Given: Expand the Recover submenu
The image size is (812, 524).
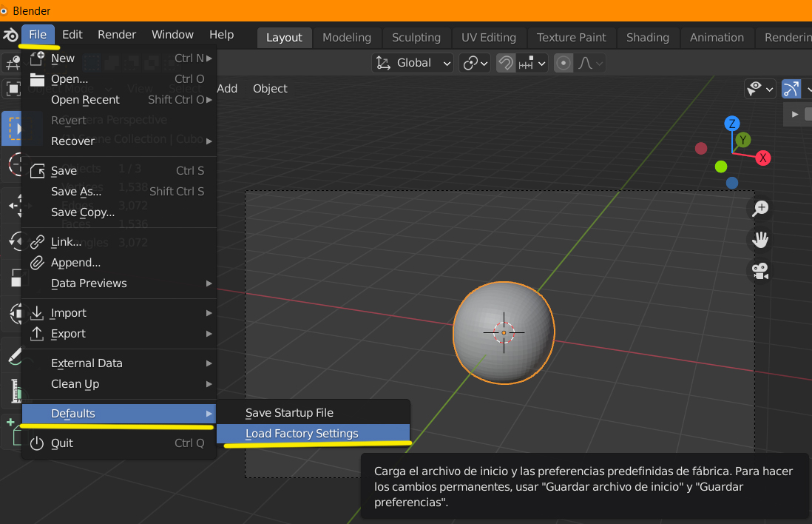Looking at the screenshot, I should [119, 141].
